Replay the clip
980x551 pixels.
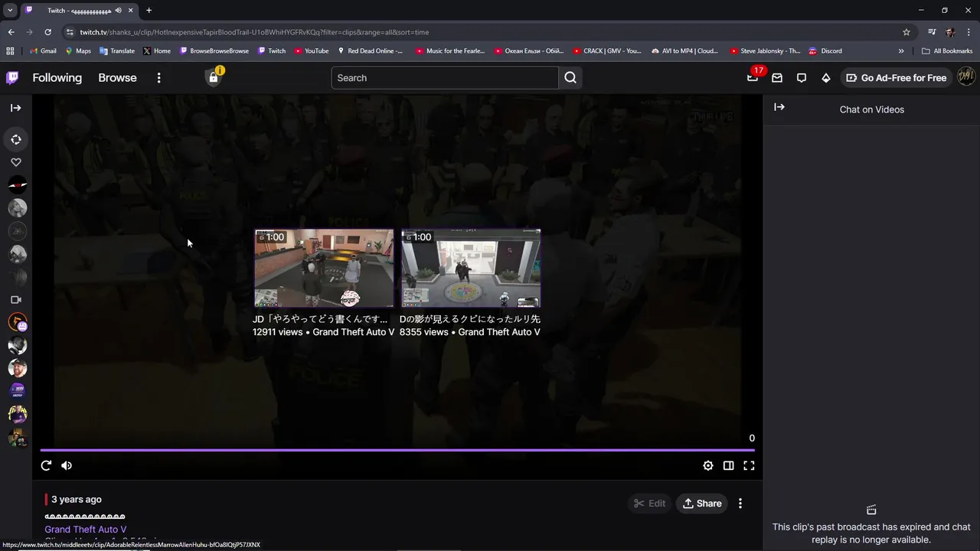coord(46,465)
